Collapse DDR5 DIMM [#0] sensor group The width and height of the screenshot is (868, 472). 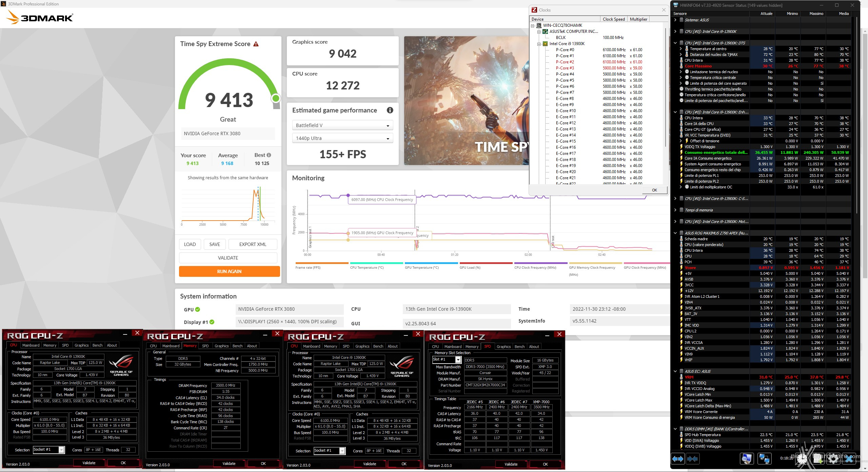675,429
